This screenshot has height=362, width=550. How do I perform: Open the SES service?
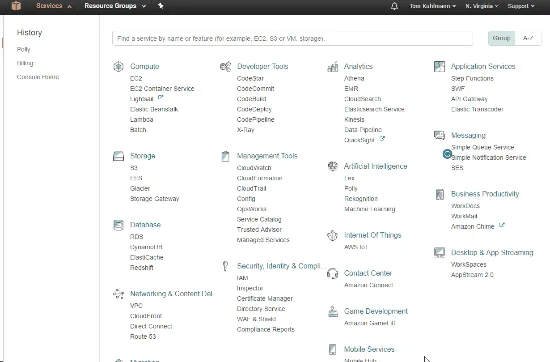click(457, 168)
